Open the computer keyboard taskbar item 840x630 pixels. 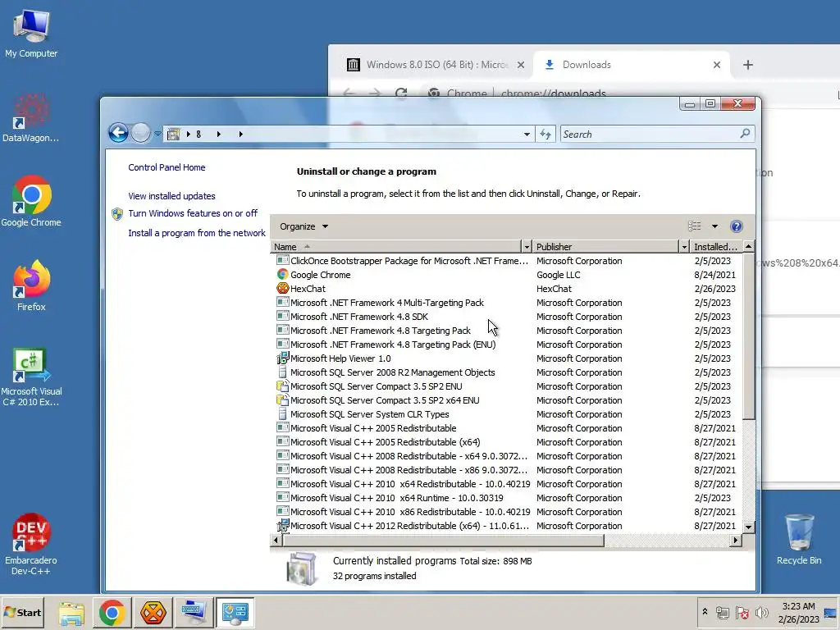(194, 612)
